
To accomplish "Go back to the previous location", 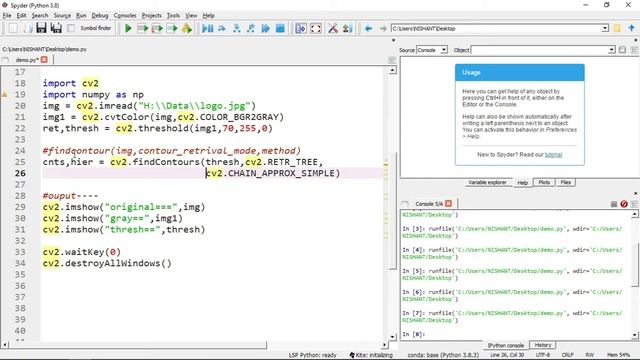I will (x=368, y=29).
